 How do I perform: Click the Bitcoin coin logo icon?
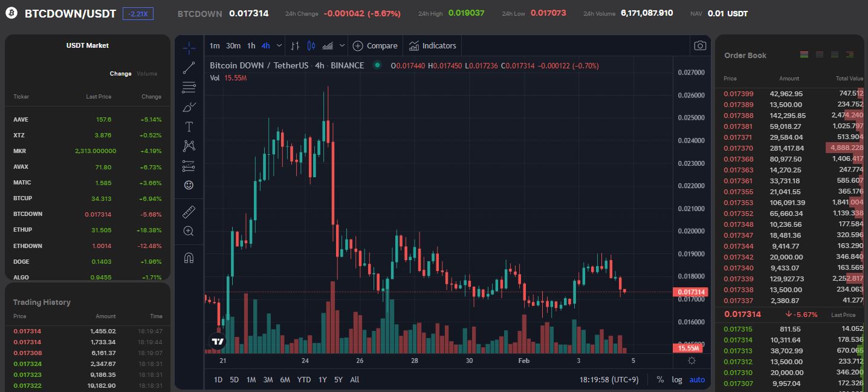point(11,13)
